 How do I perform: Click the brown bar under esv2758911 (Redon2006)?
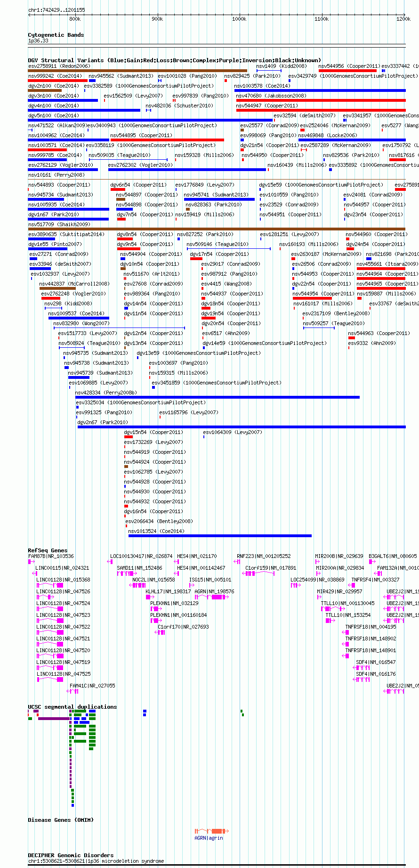pyautogui.click(x=137, y=71)
